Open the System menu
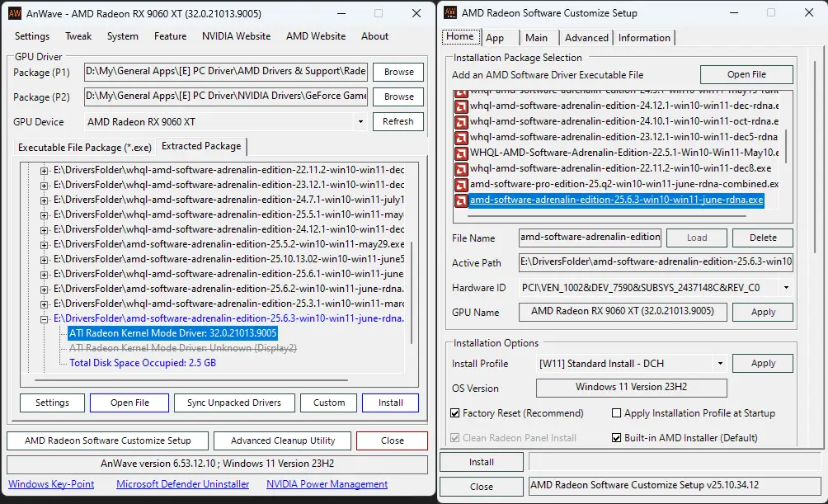The height and width of the screenshot is (504, 828). (123, 36)
